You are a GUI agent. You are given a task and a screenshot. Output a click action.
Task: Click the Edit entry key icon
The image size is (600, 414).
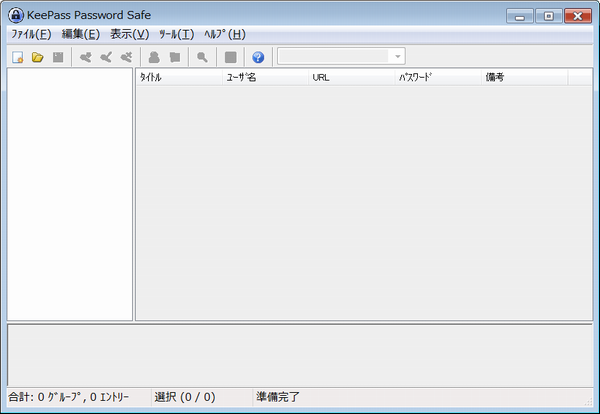tap(106, 57)
